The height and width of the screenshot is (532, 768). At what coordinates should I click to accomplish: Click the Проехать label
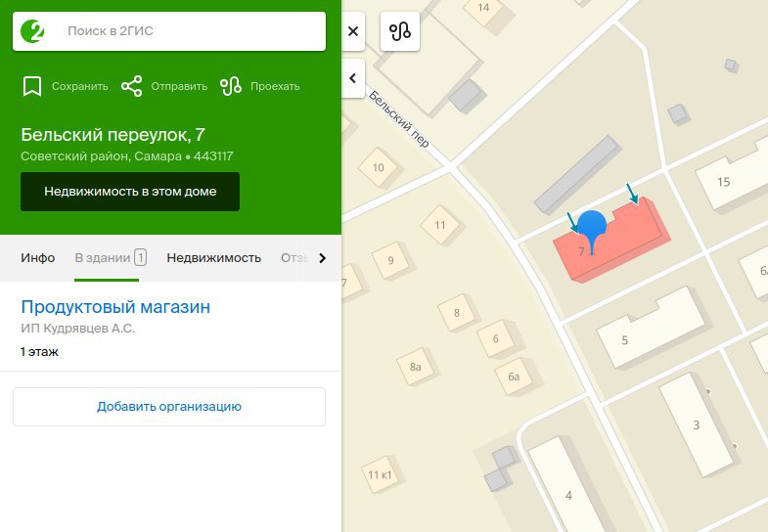pos(275,87)
